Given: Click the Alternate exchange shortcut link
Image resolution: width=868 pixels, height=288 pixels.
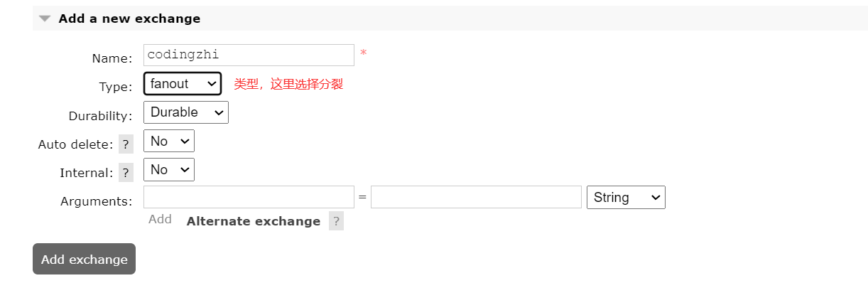Looking at the screenshot, I should point(253,221).
